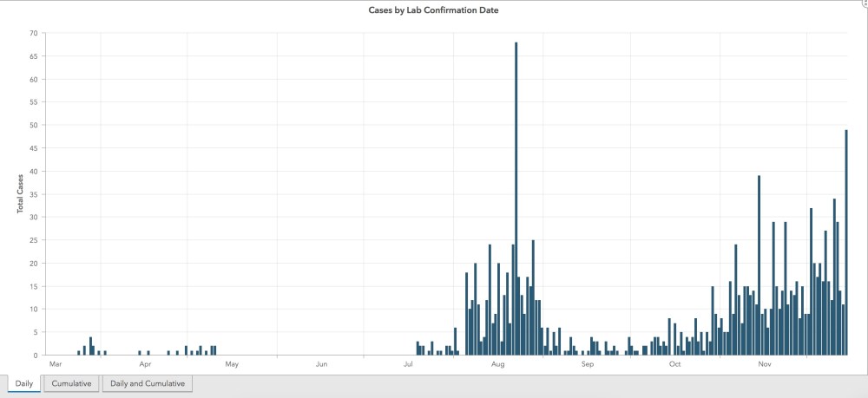
Task: Click the late-November bar at 34 cases
Action: pyautogui.click(x=834, y=277)
